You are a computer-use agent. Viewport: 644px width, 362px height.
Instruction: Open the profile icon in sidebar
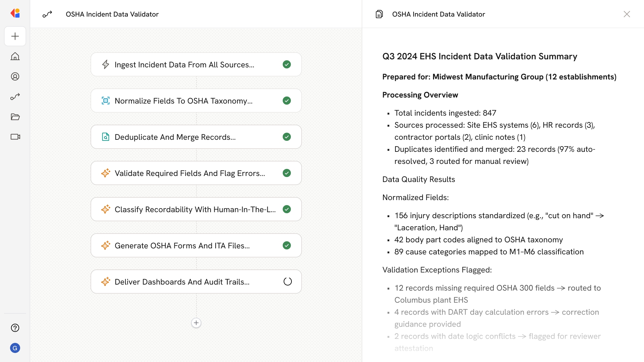pyautogui.click(x=15, y=76)
